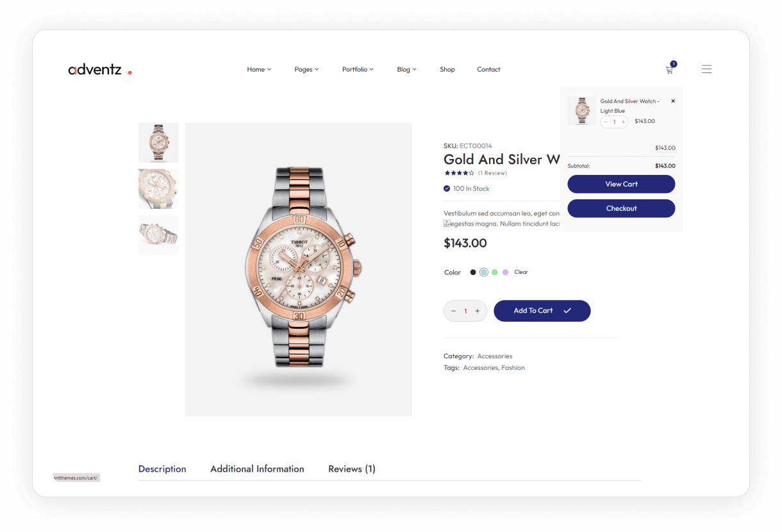Select the second watch thumbnail image
This screenshot has height=532, width=782.
tap(158, 188)
